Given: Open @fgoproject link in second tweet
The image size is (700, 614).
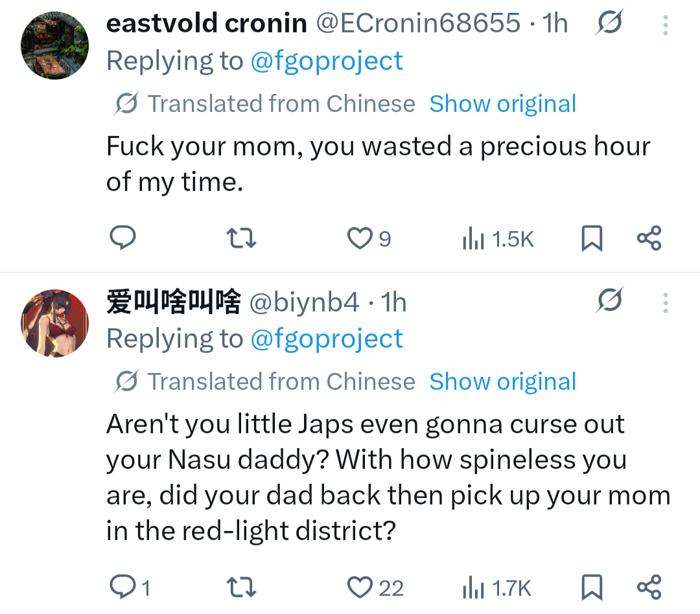Looking at the screenshot, I should pos(326,338).
